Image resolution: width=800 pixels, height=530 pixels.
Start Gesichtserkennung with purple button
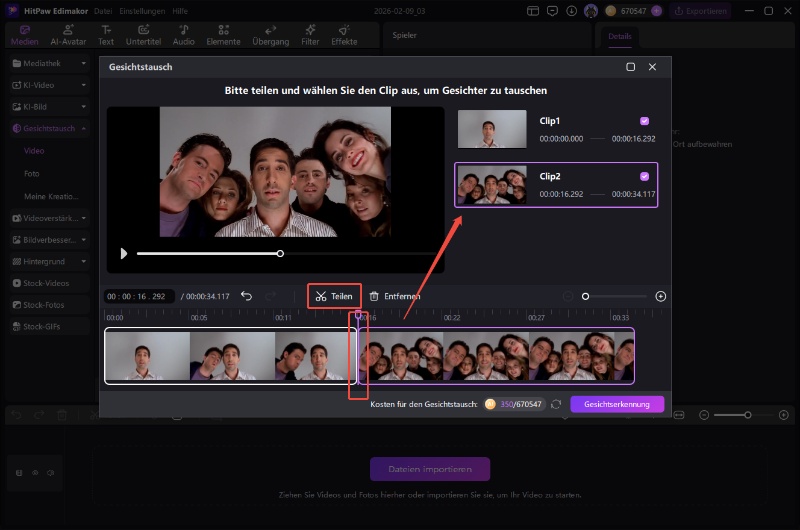click(x=617, y=404)
